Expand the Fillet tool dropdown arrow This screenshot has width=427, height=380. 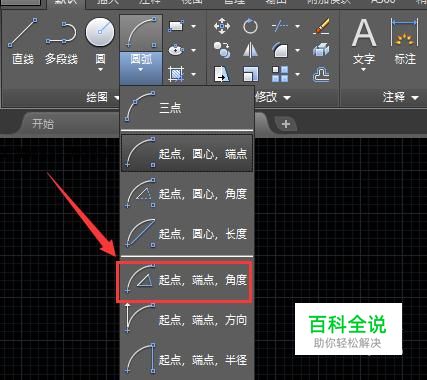pos(297,51)
